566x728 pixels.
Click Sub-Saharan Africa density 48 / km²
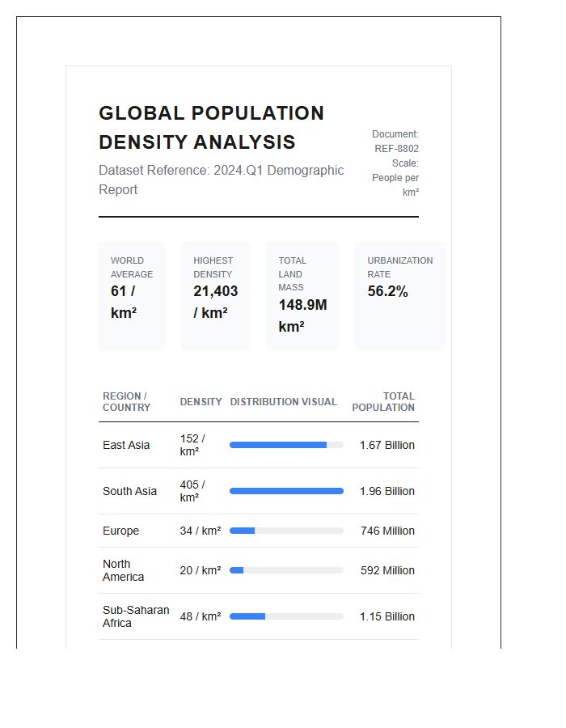(201, 616)
